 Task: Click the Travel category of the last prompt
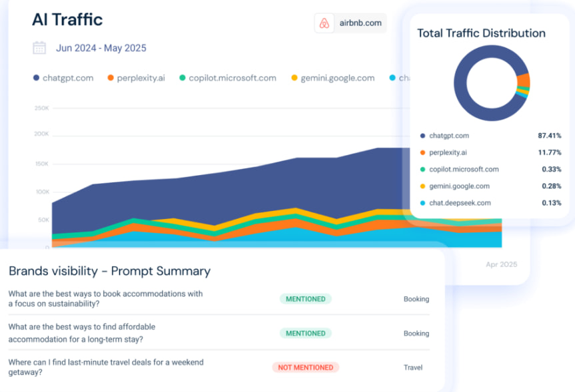click(x=413, y=367)
